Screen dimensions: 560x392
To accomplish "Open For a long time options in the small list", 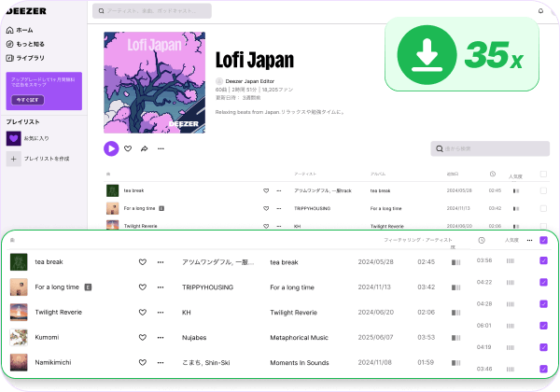I will (279, 208).
